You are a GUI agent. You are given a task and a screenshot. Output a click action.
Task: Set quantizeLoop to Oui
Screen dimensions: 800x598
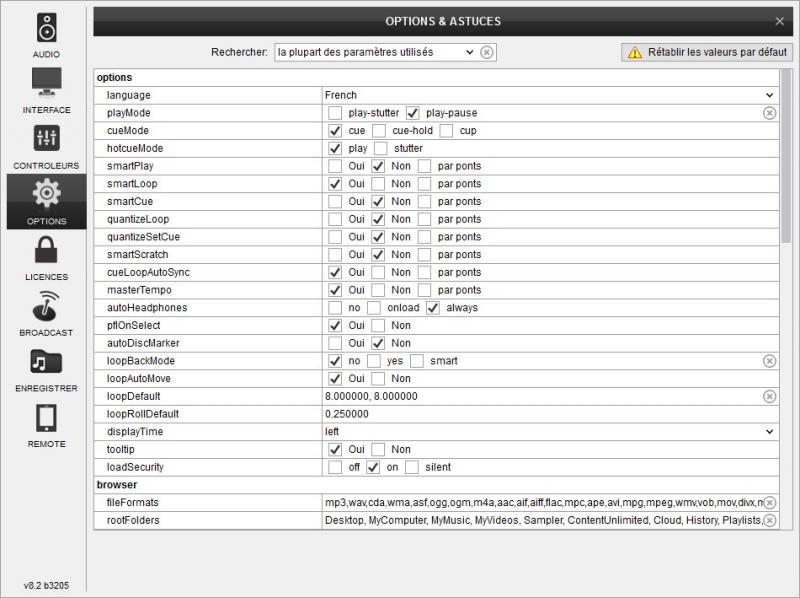point(335,219)
